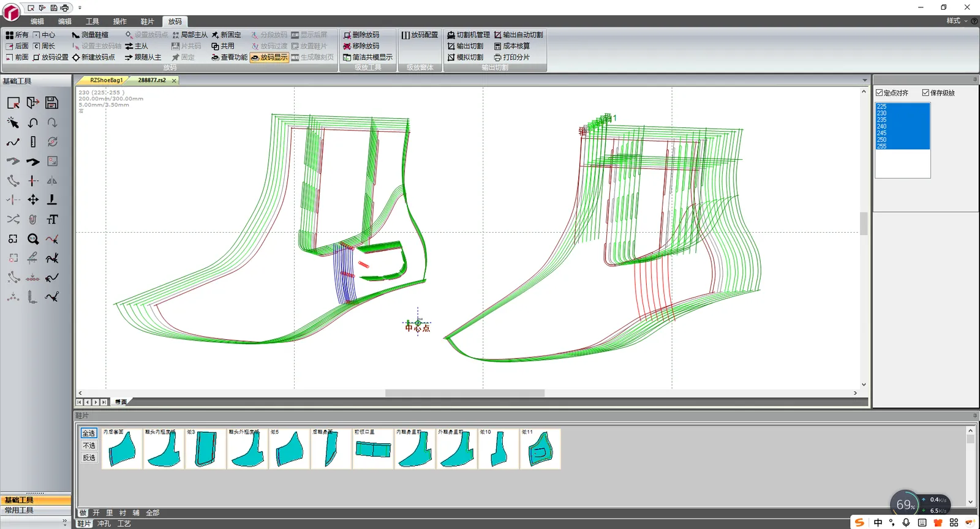Open 切割机管理 cutter management
This screenshot has width=980, height=529.
point(469,35)
